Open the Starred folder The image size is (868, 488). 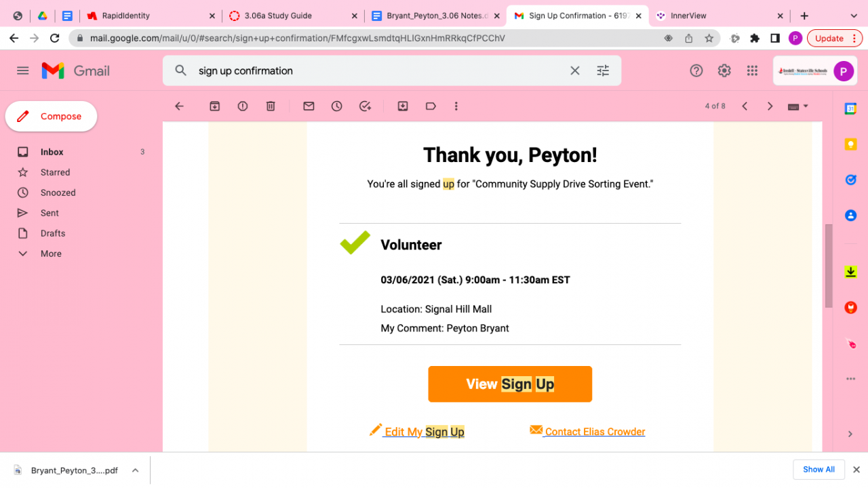click(x=55, y=172)
